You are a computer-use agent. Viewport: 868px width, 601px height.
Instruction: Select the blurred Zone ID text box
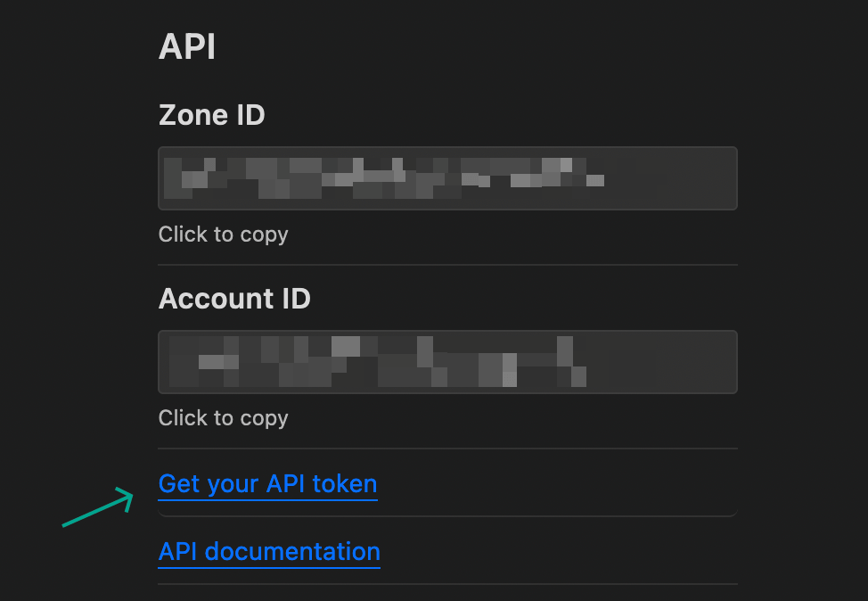point(447,178)
